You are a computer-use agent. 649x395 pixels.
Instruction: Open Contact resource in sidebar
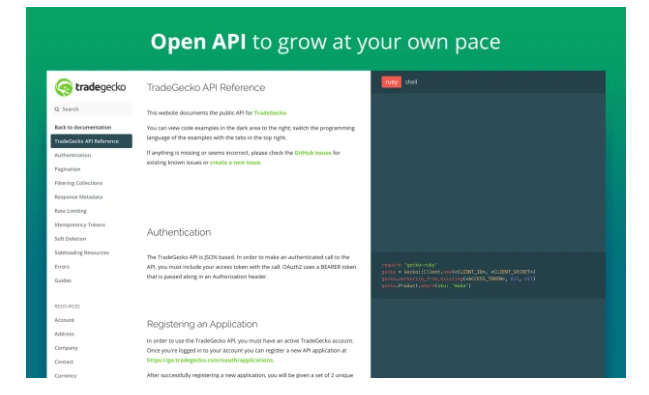[x=64, y=362]
